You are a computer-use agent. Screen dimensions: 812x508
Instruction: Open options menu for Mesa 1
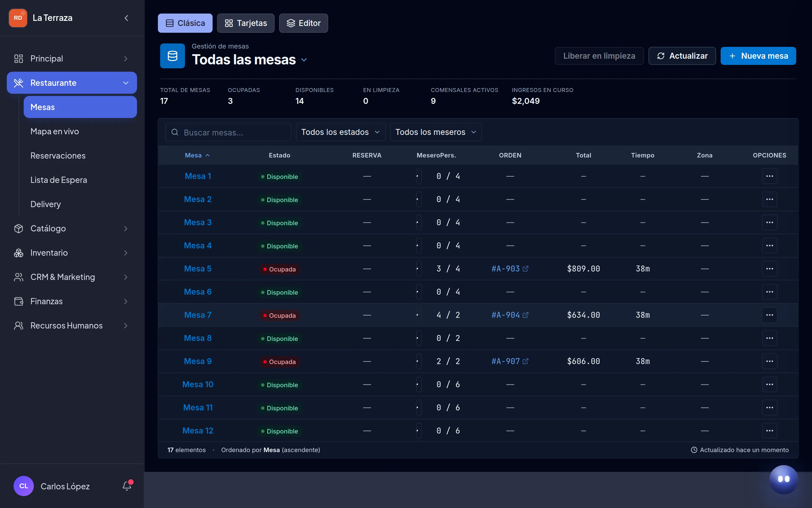tap(769, 176)
